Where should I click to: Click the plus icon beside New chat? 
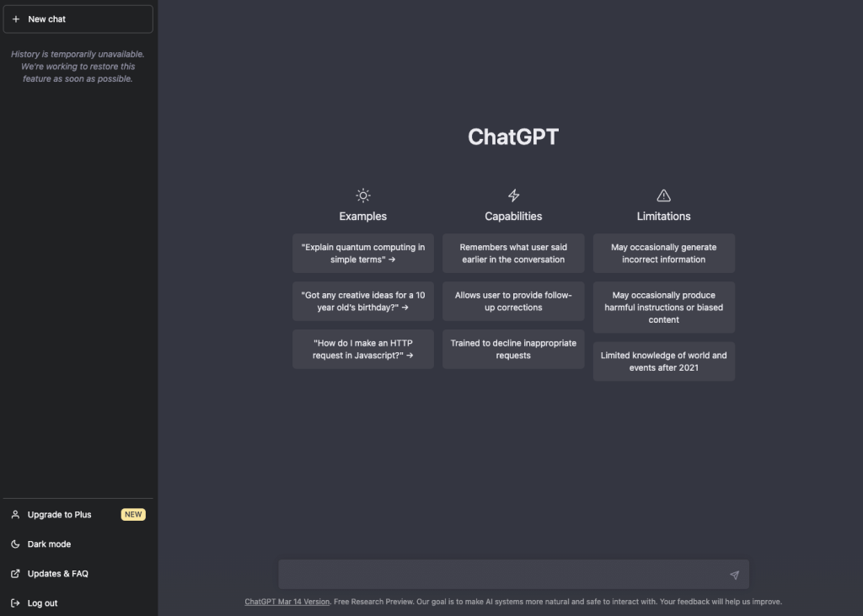(x=16, y=19)
